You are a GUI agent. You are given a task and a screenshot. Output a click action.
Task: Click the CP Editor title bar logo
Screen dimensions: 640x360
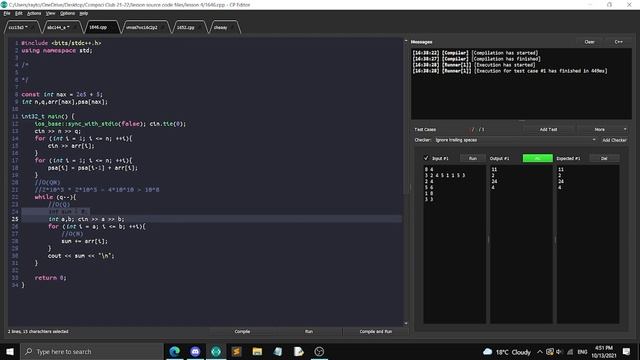[x=4, y=4]
